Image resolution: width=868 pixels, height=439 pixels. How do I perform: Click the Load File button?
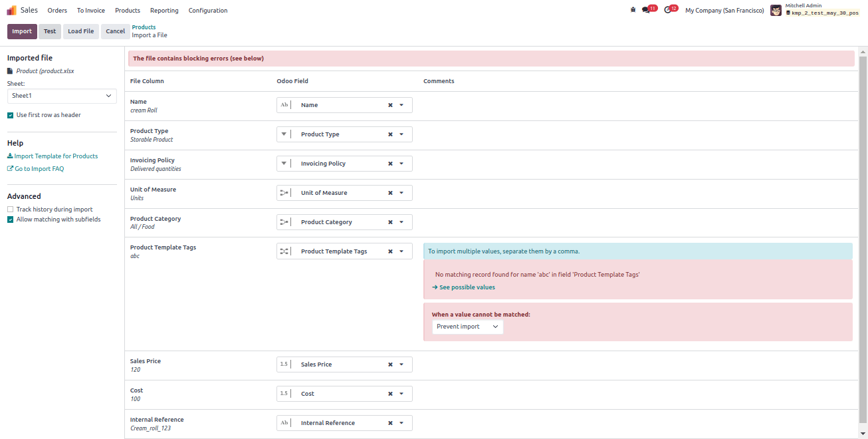(81, 31)
